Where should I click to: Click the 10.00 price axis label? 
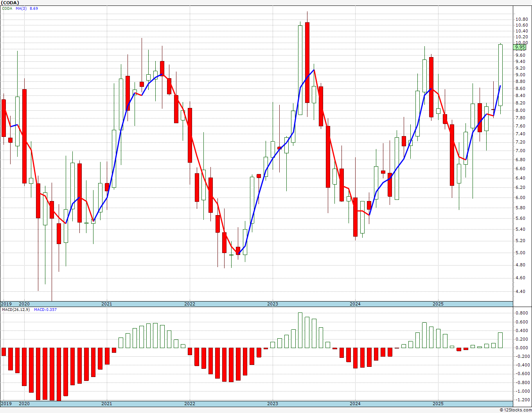[521, 43]
